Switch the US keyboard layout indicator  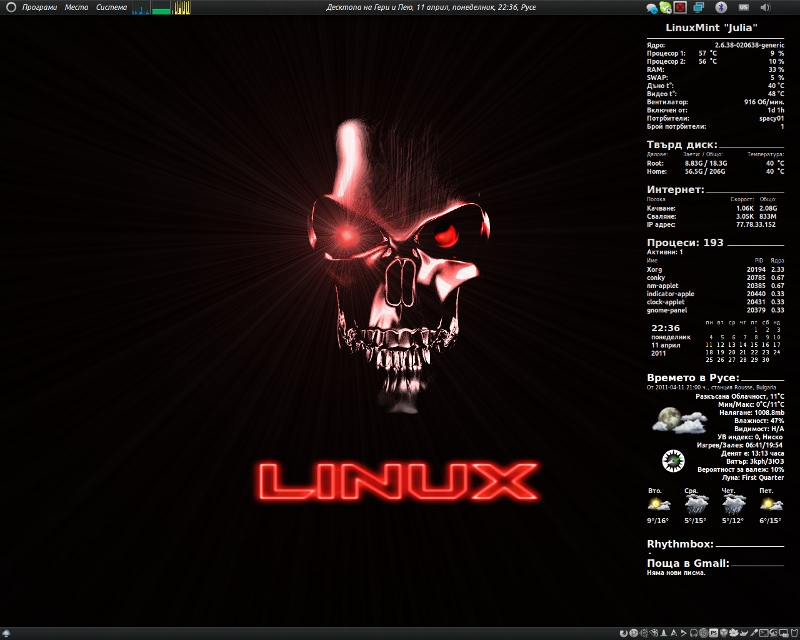coord(744,7)
